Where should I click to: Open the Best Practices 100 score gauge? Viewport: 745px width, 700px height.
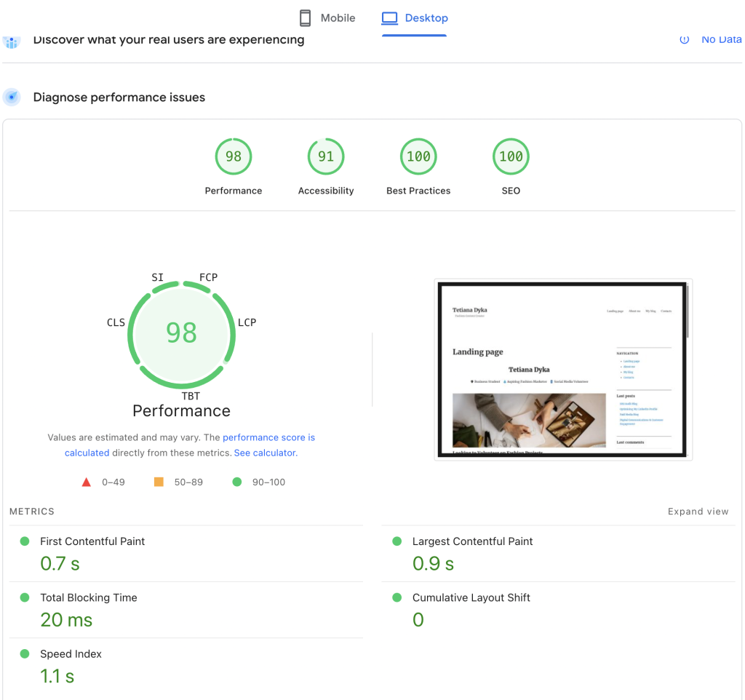[418, 156]
